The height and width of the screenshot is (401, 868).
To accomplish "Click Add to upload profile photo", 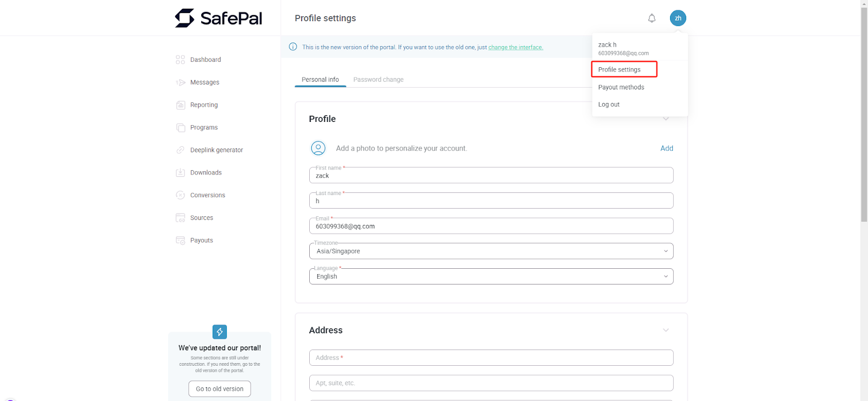I will (667, 148).
